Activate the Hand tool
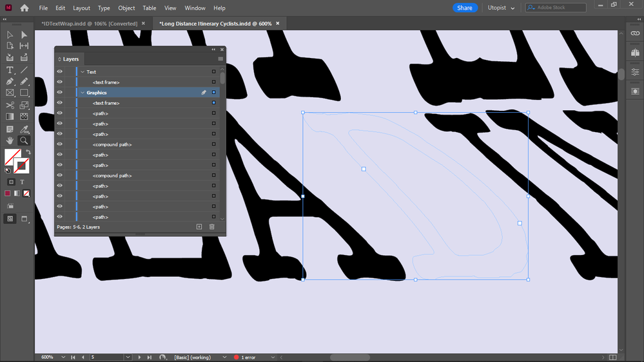The height and width of the screenshot is (362, 644). coord(10,141)
